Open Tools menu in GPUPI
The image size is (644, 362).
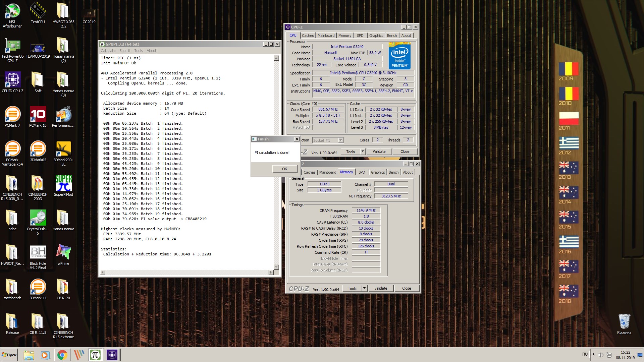point(139,51)
